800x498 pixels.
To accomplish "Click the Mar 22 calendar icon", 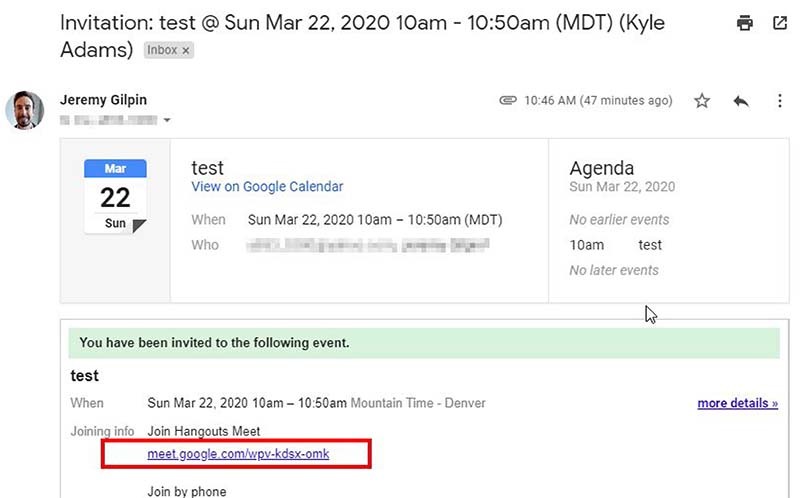I will [x=115, y=196].
